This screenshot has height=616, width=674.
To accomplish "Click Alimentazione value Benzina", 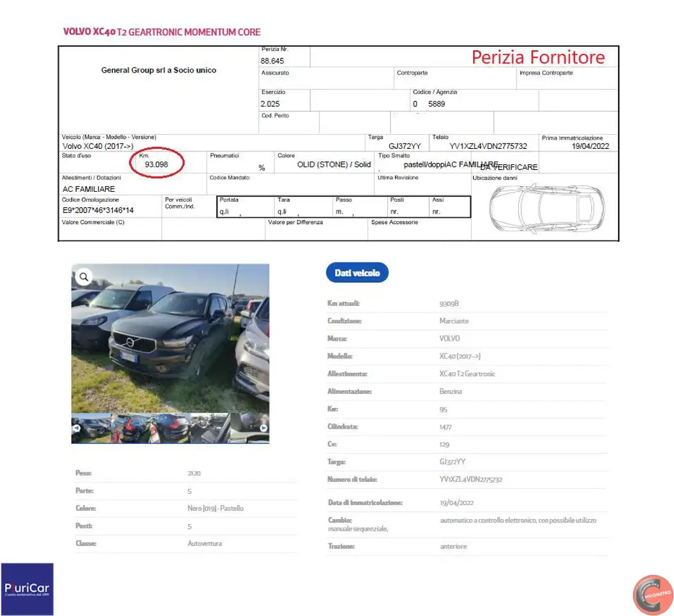I will tap(450, 391).
